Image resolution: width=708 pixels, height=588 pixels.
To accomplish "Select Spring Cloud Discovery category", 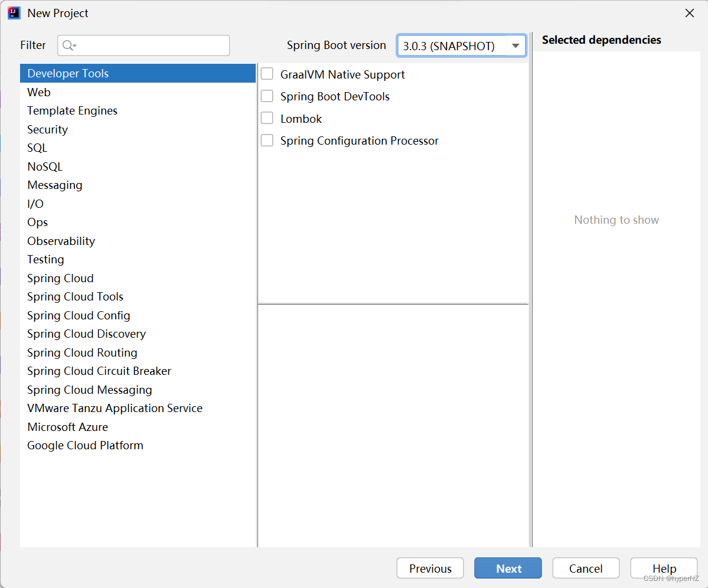I will tap(138, 334).
